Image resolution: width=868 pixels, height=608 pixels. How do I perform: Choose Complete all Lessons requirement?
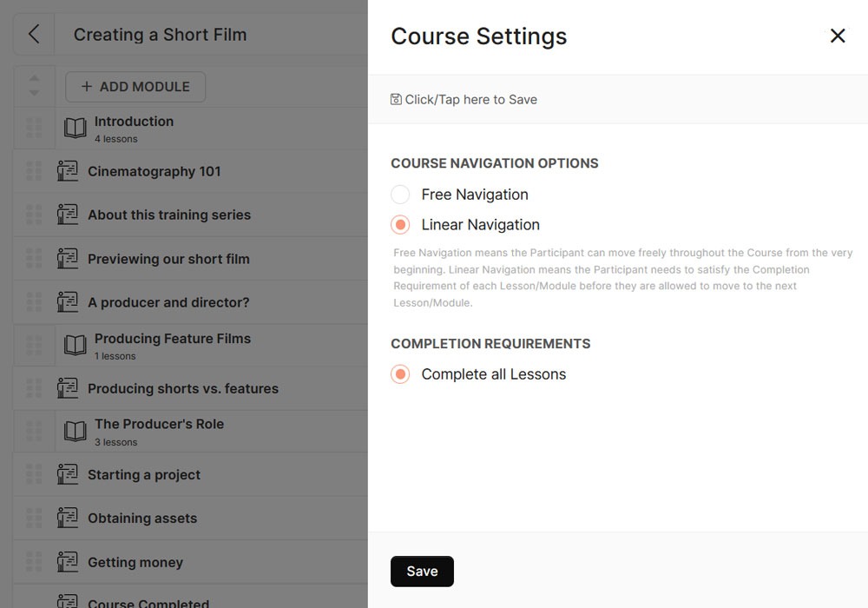click(x=400, y=374)
